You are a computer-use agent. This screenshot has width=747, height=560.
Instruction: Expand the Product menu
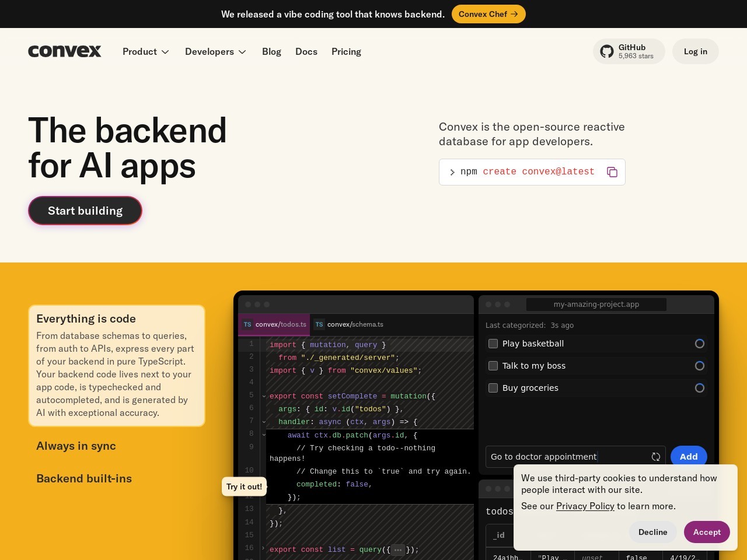pos(146,51)
